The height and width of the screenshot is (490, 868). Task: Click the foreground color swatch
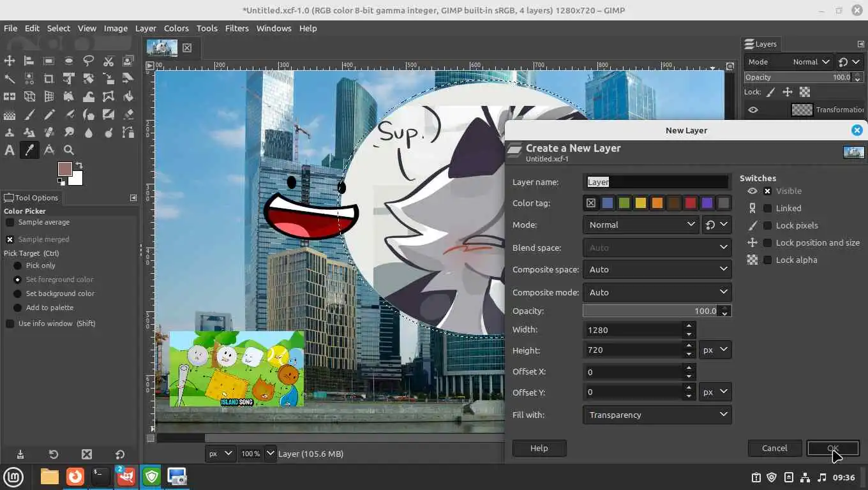pyautogui.click(x=64, y=169)
